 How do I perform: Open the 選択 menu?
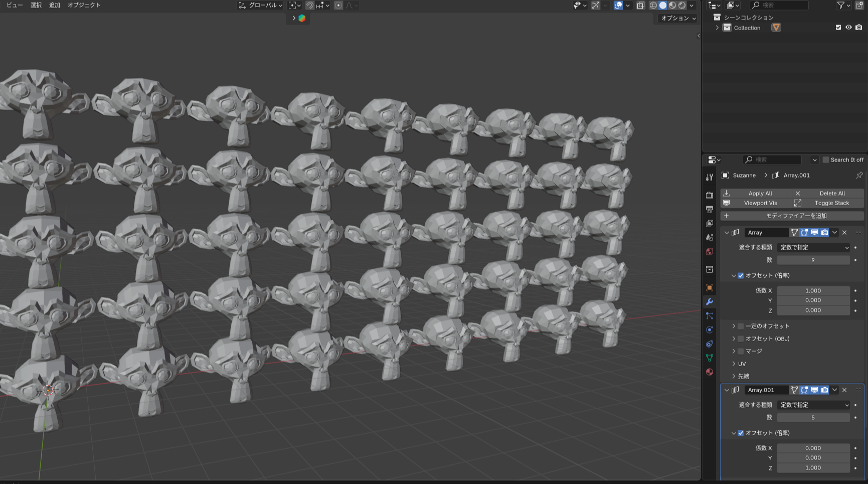36,5
